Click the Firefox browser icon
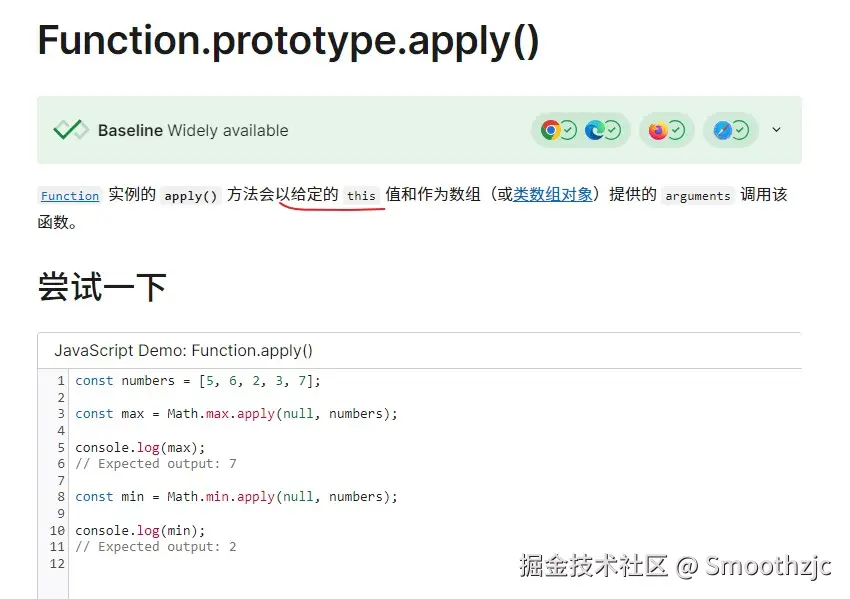This screenshot has height=599, width=850. point(657,130)
